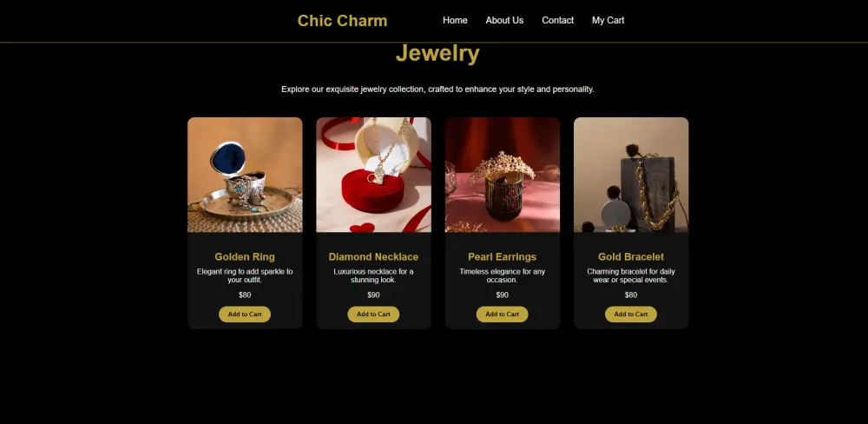Click the Chic Charm logo
This screenshot has height=424, width=868.
[x=342, y=21]
